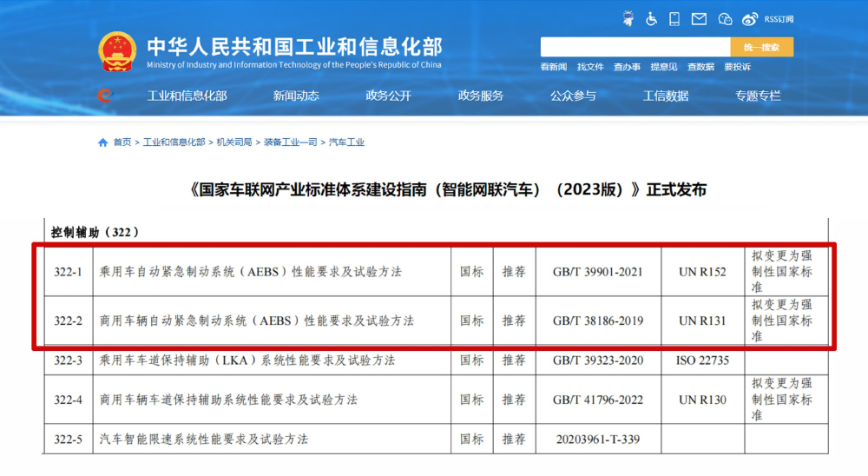Screen dimensions: 868x476
Task: Click the cell numbered 322-5
Action: 68,440
